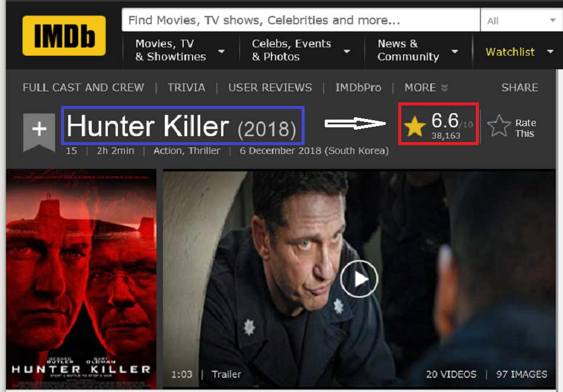The image size is (563, 392).
Task: Play the Hunter Killer trailer
Action: pyautogui.click(x=359, y=279)
